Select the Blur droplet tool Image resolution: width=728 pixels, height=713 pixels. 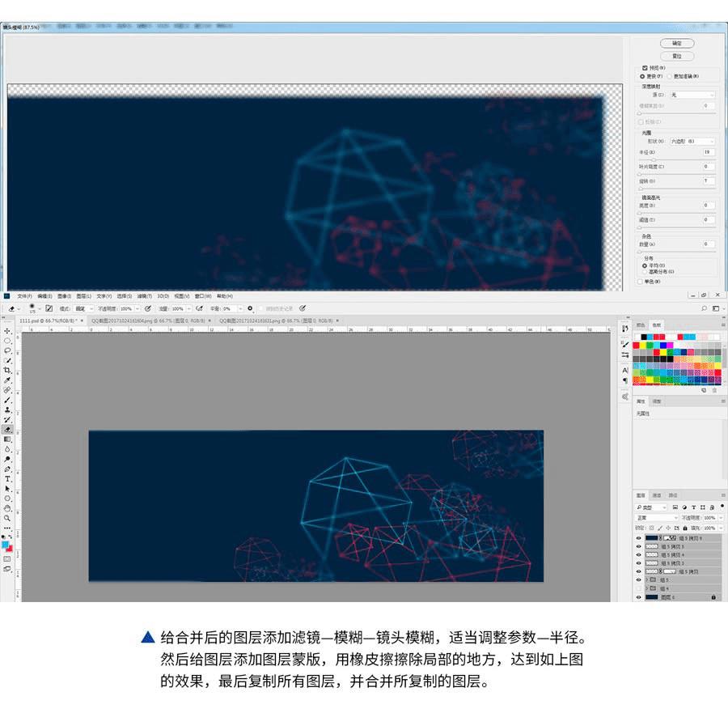[x=7, y=449]
